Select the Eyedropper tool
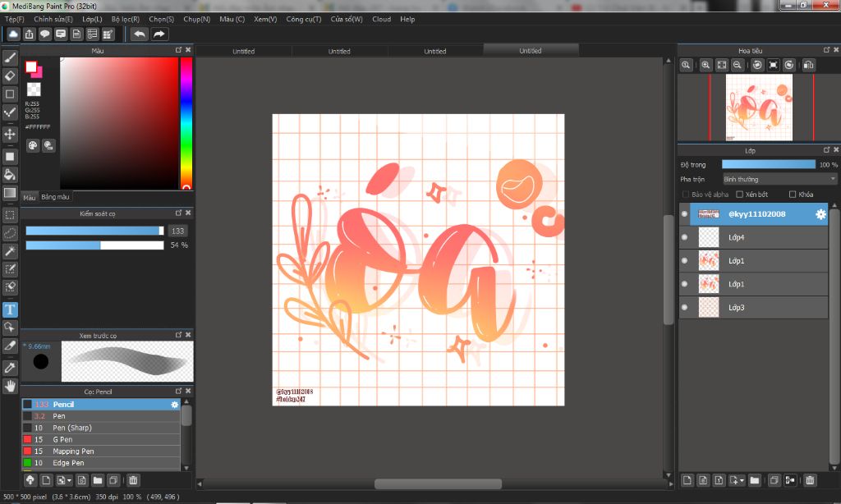This screenshot has height=504, width=841. pyautogui.click(x=10, y=368)
